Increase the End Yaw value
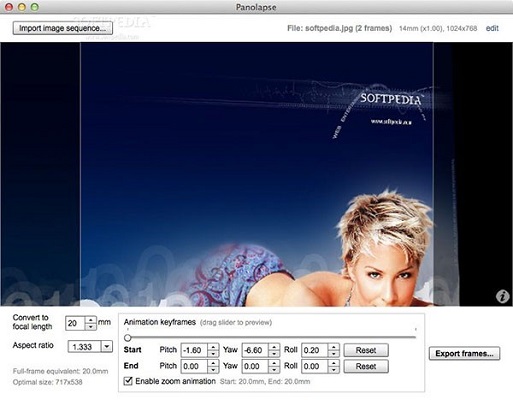513x400 pixels. point(274,363)
